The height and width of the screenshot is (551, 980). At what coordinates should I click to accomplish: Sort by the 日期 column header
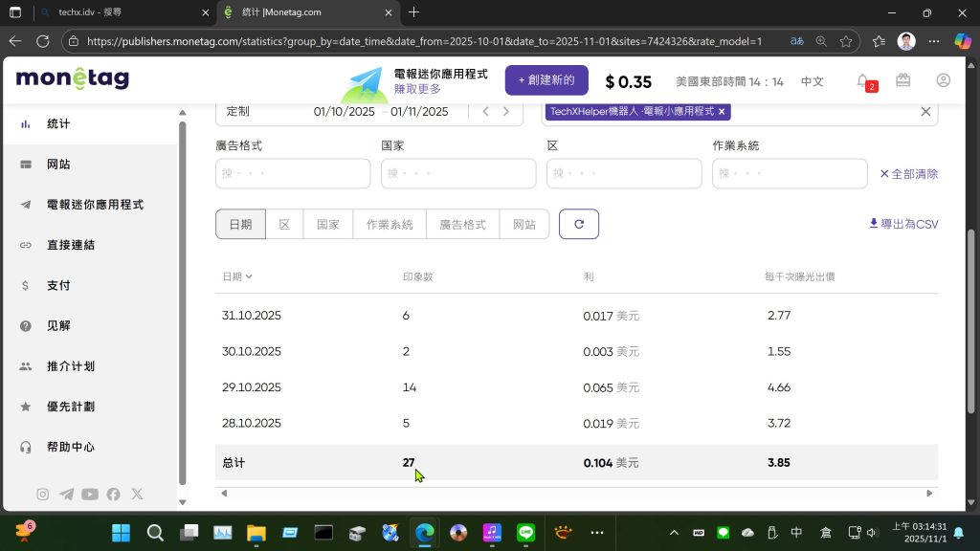236,276
